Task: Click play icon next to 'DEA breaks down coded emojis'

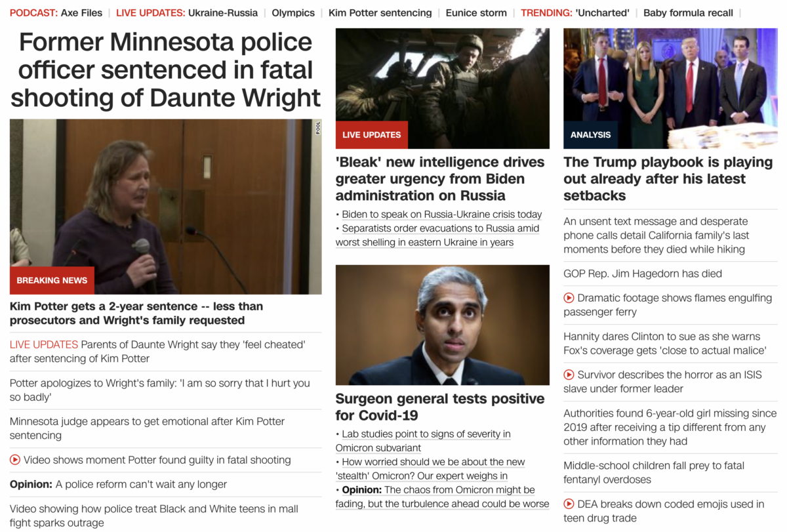Action: click(569, 504)
